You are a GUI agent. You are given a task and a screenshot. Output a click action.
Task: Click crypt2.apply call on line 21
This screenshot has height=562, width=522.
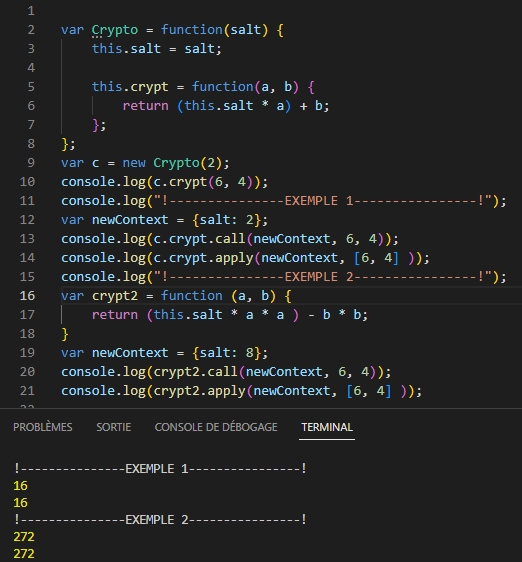coord(199,391)
